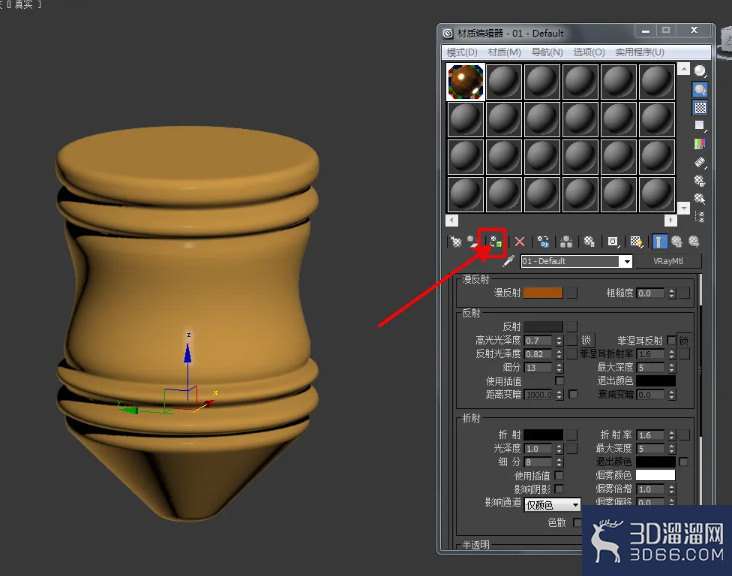Toggle 距离变暗 checkbox
Viewport: 732px width, 576px height.
tap(573, 394)
